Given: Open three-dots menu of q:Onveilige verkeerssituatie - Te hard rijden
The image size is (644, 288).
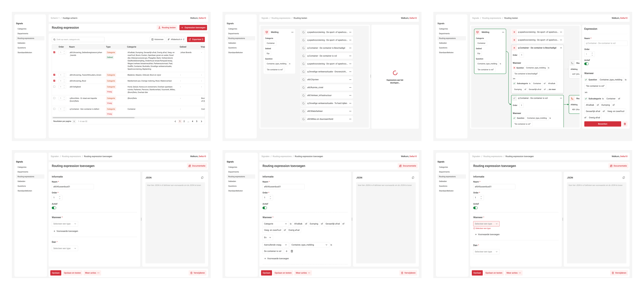Looking at the screenshot, I should (350, 103).
